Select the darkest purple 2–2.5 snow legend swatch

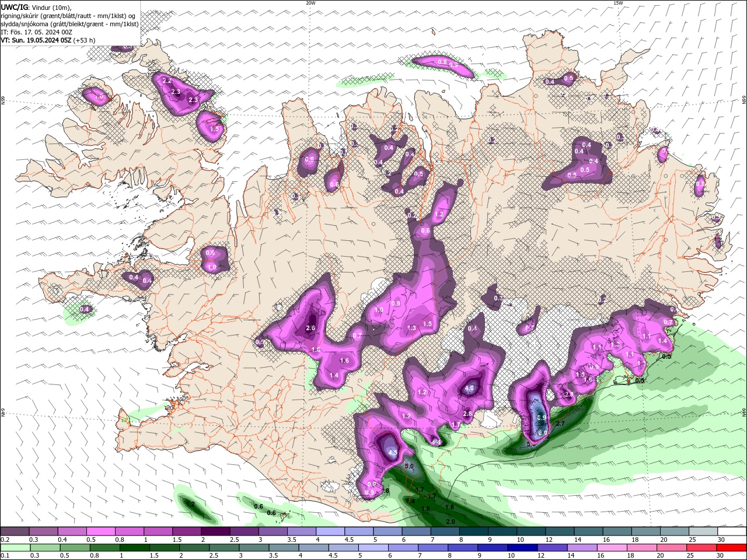[x=215, y=531]
